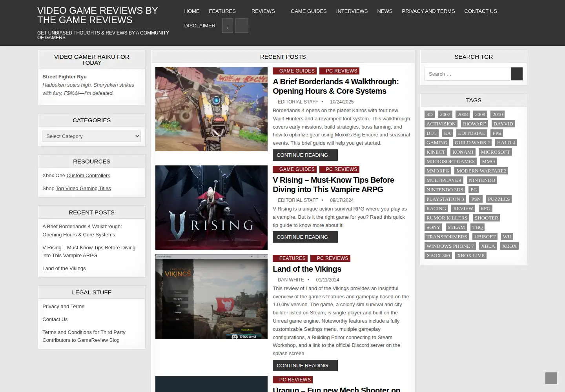The height and width of the screenshot is (392, 565).
Task: Open the Land of the Vikings headline
Action: 307,269
